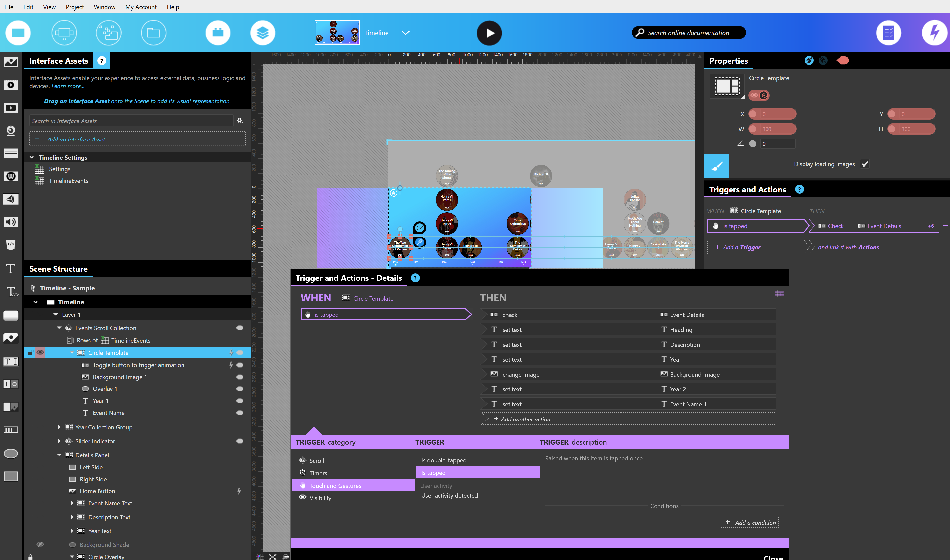Click Add an Interface Asset
Image resolution: width=950 pixels, height=560 pixels.
pos(76,139)
